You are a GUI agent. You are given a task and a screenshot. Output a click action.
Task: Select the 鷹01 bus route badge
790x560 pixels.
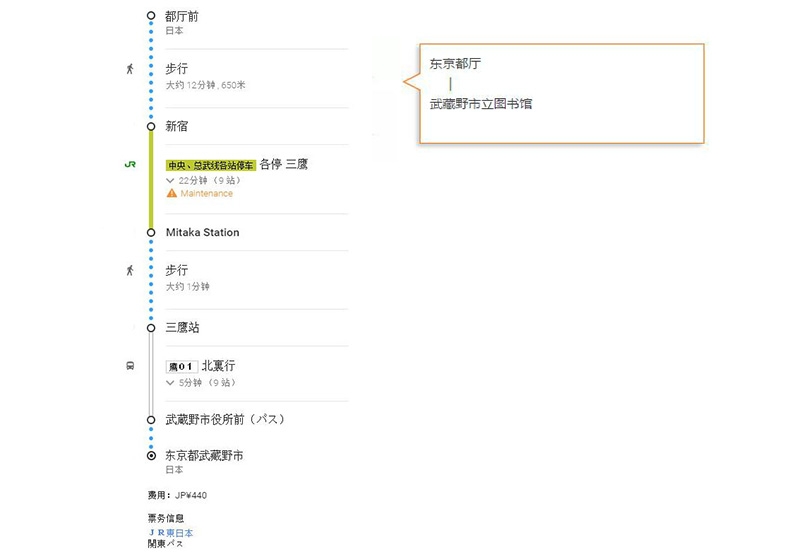tap(181, 366)
